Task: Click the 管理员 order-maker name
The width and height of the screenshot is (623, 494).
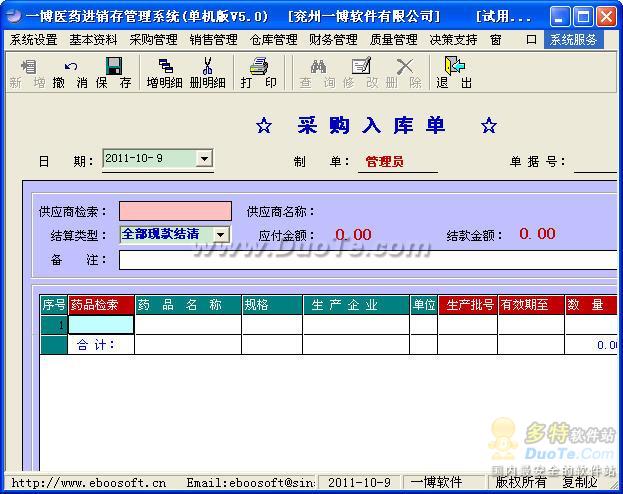Action: (x=385, y=162)
